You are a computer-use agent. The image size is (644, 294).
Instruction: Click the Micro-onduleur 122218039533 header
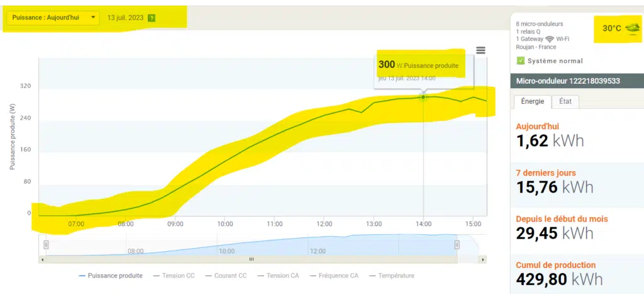(x=567, y=81)
